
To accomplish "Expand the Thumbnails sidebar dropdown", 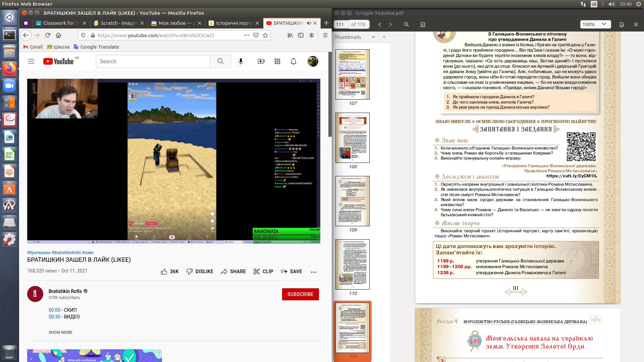I will [x=373, y=37].
